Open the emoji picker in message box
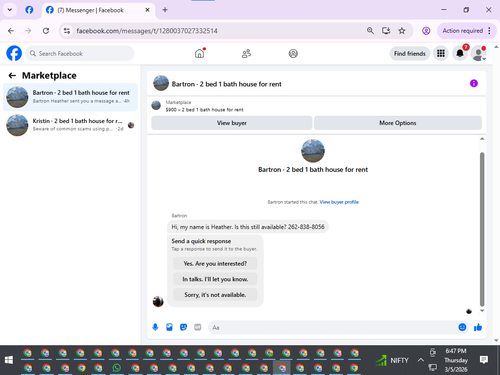The height and width of the screenshot is (375, 500). [x=462, y=327]
